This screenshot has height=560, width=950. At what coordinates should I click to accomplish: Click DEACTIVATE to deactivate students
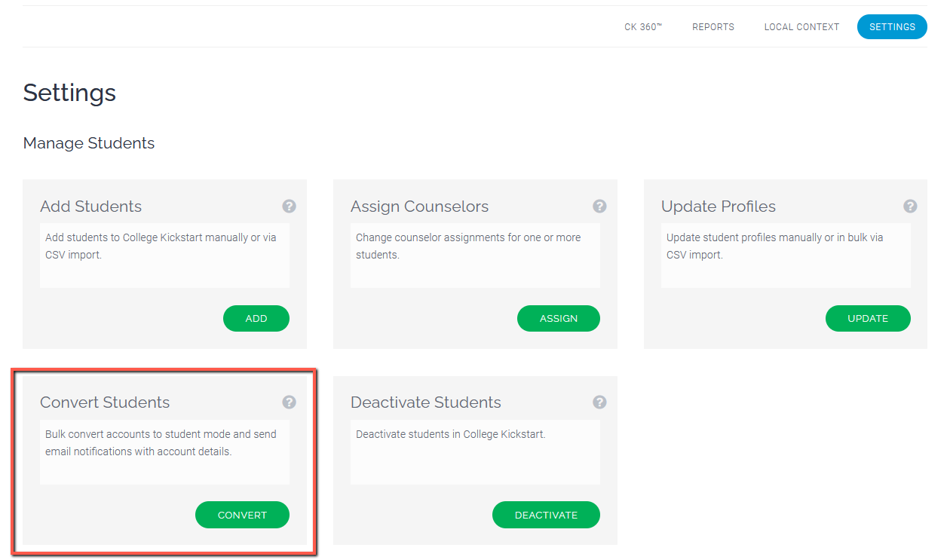pyautogui.click(x=546, y=515)
